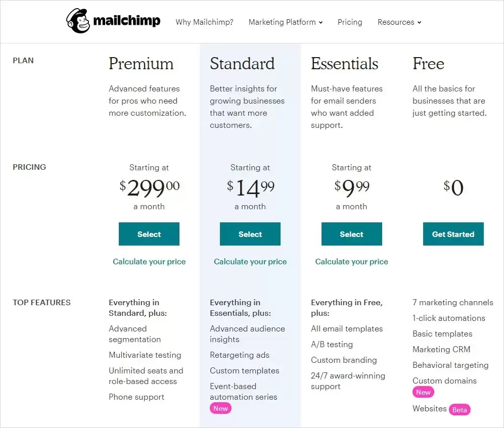Click the New badge under Custom domains

pyautogui.click(x=423, y=392)
